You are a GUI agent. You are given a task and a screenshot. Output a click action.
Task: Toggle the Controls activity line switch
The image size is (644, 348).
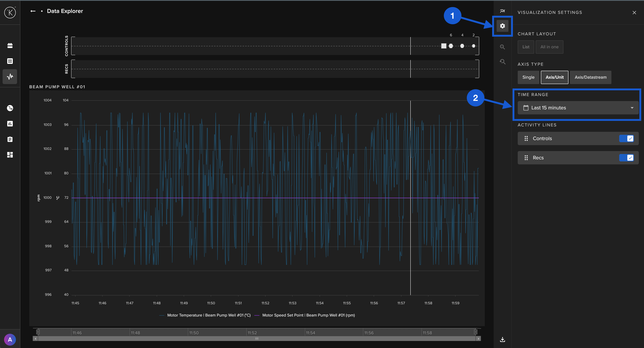(x=626, y=138)
